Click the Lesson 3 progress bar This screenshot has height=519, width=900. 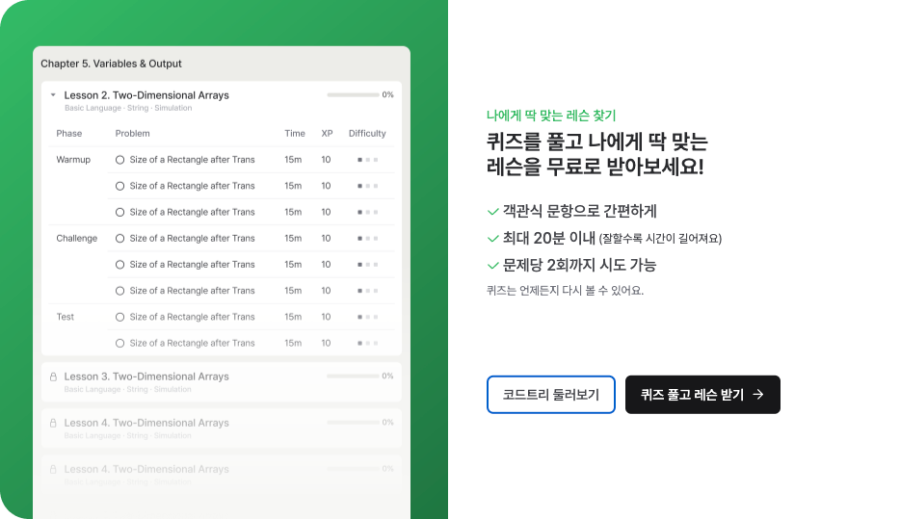[x=352, y=376]
